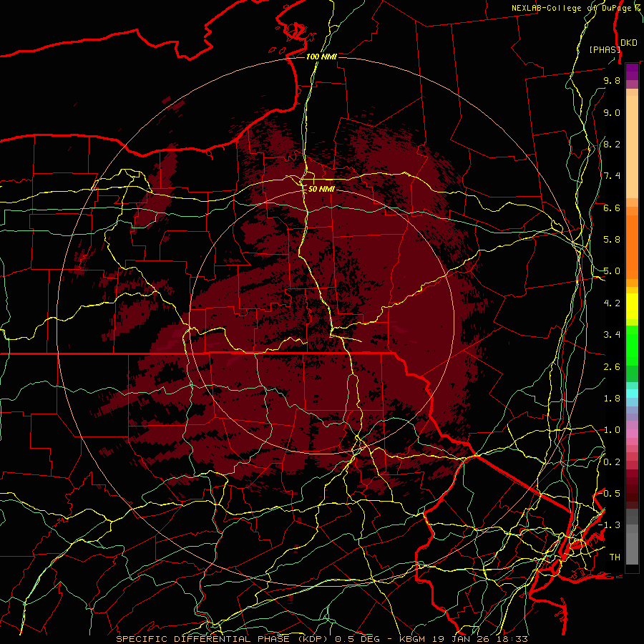Click the 1.0 value on the color scale

pos(612,430)
